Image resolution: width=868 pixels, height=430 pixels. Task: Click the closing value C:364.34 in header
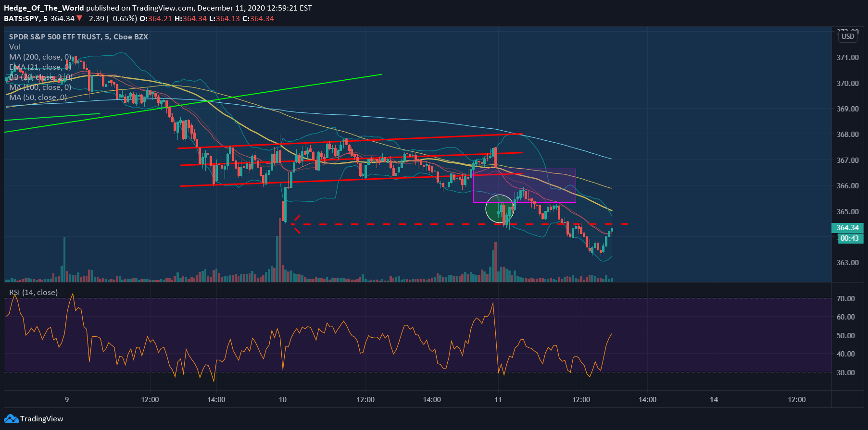point(258,19)
